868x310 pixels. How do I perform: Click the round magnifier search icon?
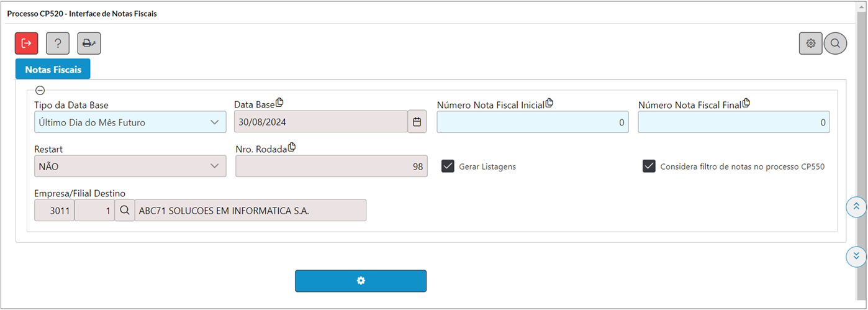coord(836,43)
